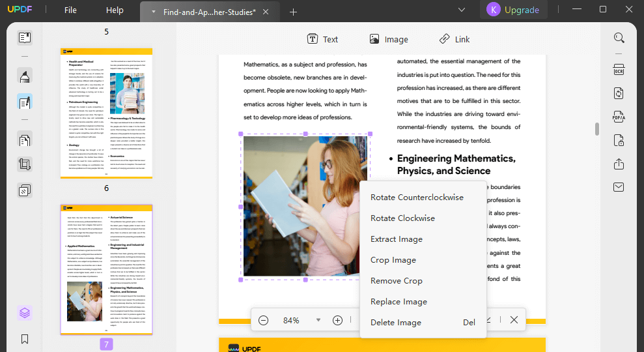Select the Edit PDF tool in sidebar
Image resolution: width=644 pixels, height=352 pixels.
click(25, 102)
